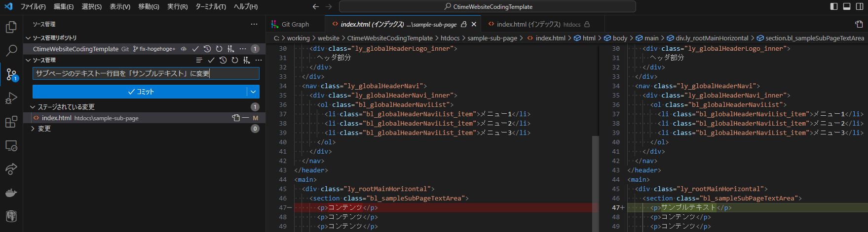
Task: Unstage index.html using the minus icon
Action: point(245,118)
